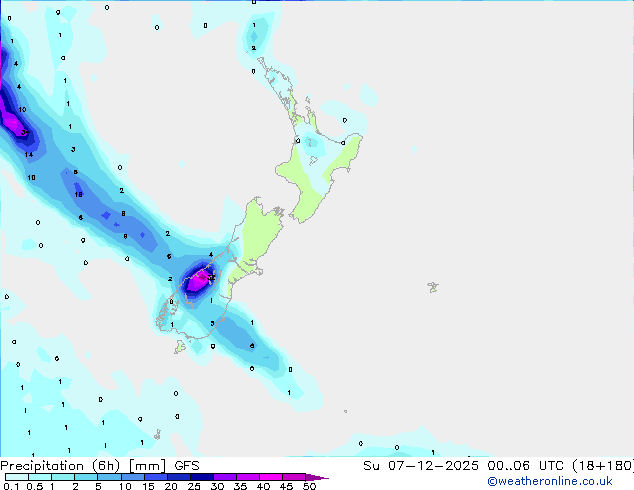Pick the 25–30 mm dark blue legend swatch

(x=201, y=477)
